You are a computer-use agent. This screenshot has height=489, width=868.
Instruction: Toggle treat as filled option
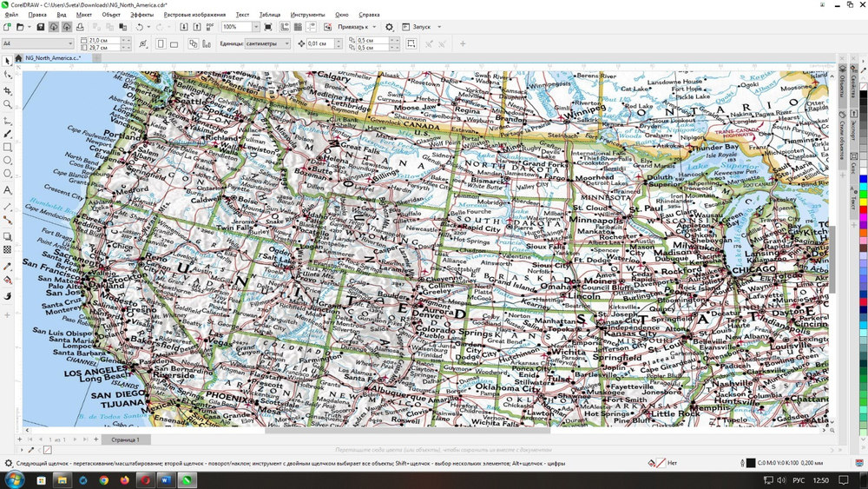pos(411,43)
